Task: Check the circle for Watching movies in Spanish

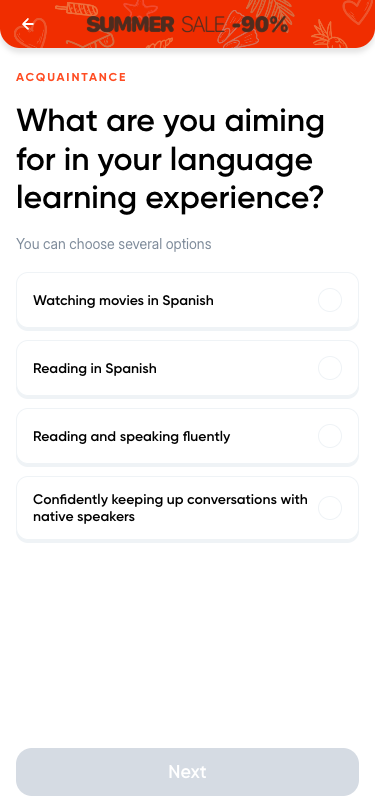Action: 330,300
